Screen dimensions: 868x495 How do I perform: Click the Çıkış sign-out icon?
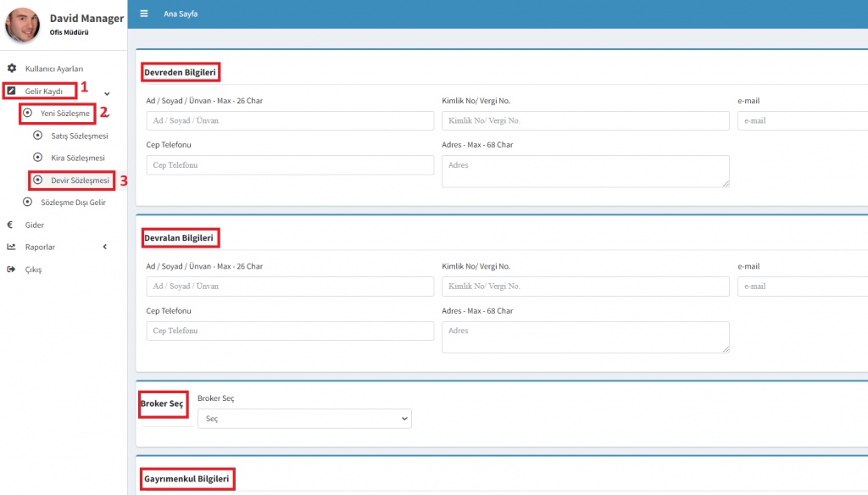pyautogui.click(x=11, y=270)
